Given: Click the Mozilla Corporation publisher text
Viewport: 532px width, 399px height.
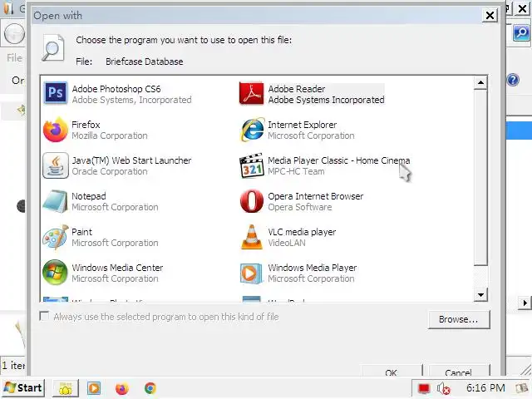Looking at the screenshot, I should 110,135.
